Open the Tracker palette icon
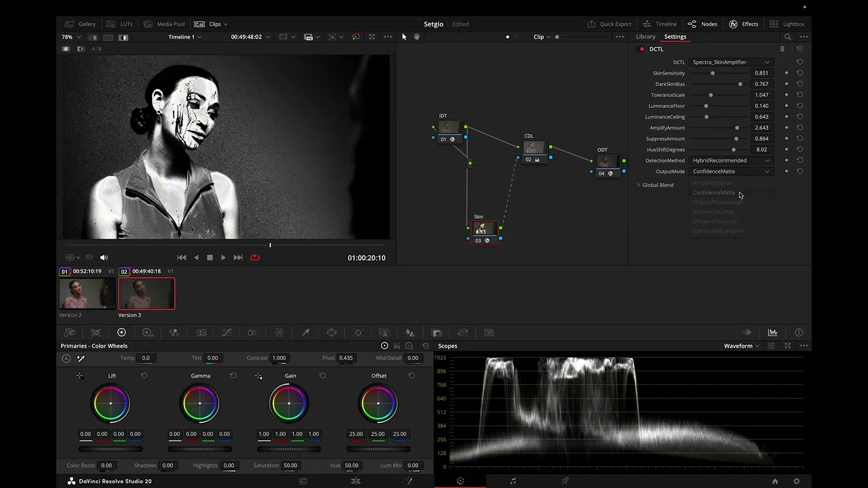This screenshot has height=488, width=868. click(358, 333)
